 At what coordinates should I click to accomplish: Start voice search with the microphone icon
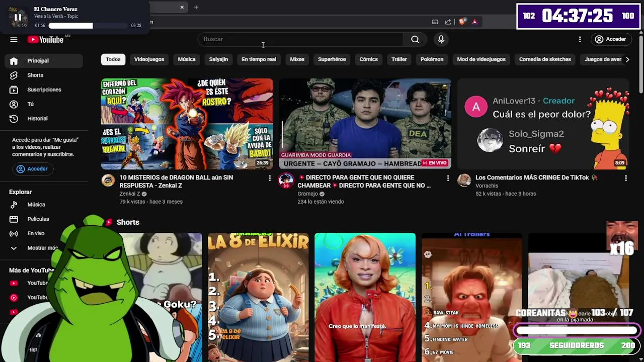[x=441, y=39]
